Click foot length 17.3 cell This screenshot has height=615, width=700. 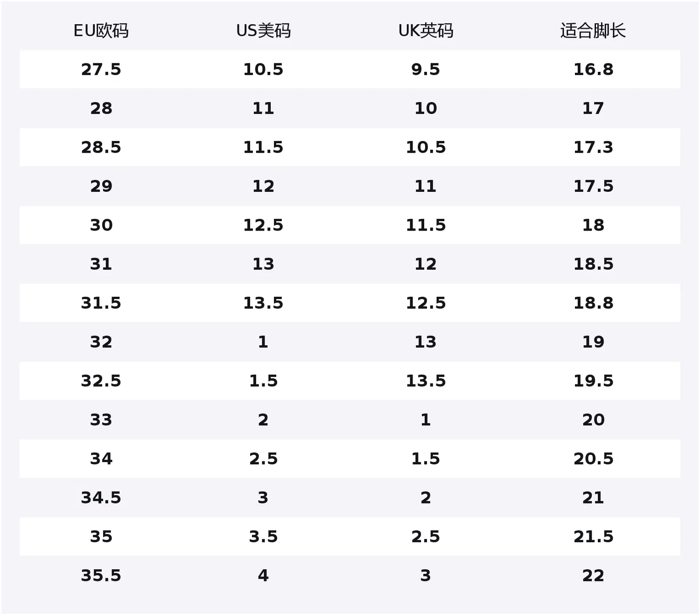coord(593,147)
